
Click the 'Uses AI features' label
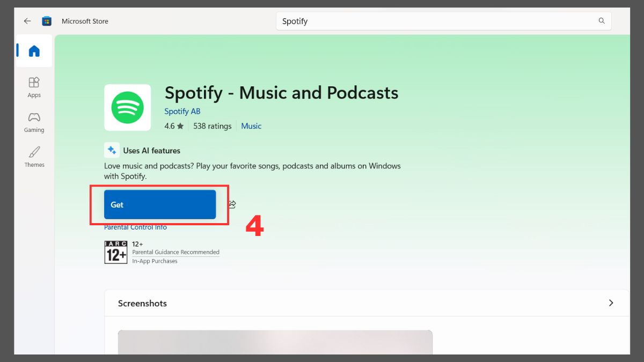[x=152, y=151]
